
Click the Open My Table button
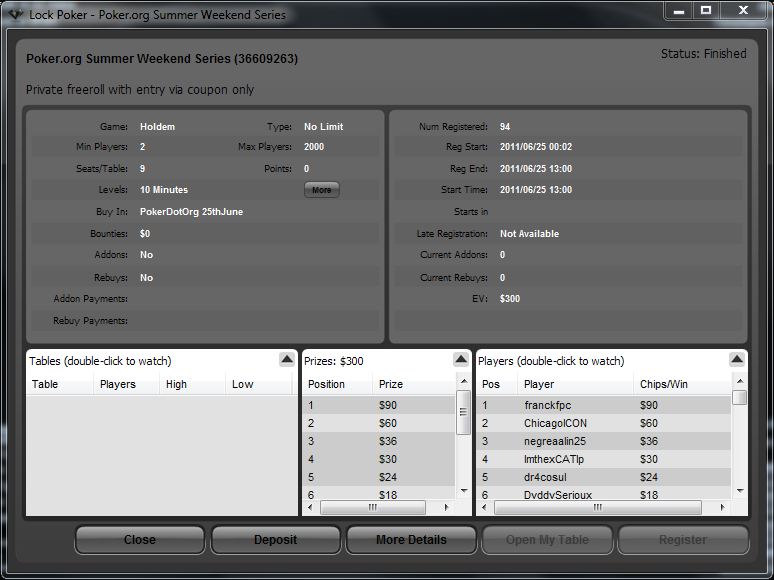click(x=547, y=540)
